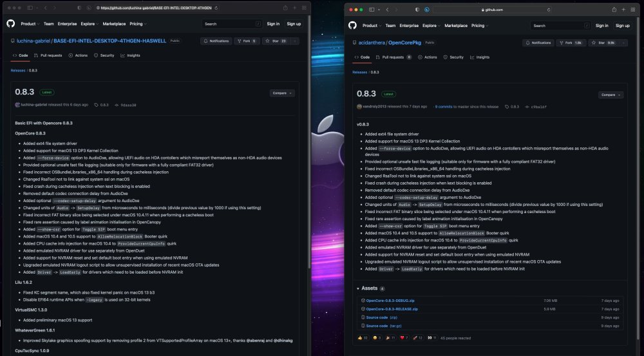Go back in the BASE-EFI Safari window
The width and height of the screenshot is (644, 356).
(45, 8)
